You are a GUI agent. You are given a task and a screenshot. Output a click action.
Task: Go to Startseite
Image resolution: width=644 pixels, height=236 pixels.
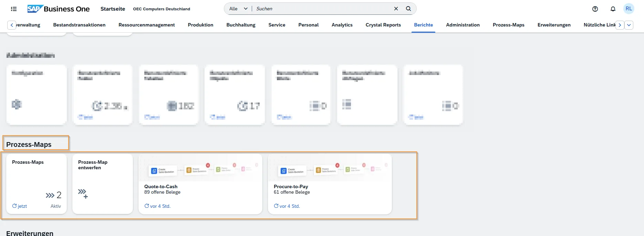(113, 9)
